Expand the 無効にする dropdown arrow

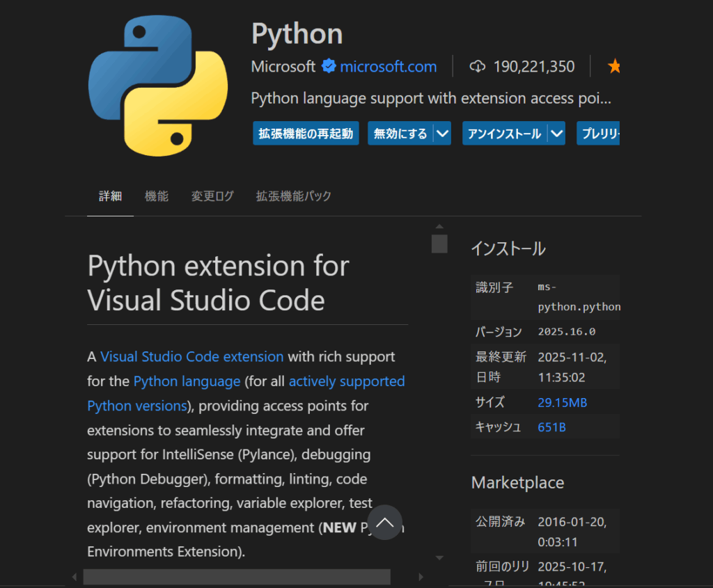tap(442, 134)
